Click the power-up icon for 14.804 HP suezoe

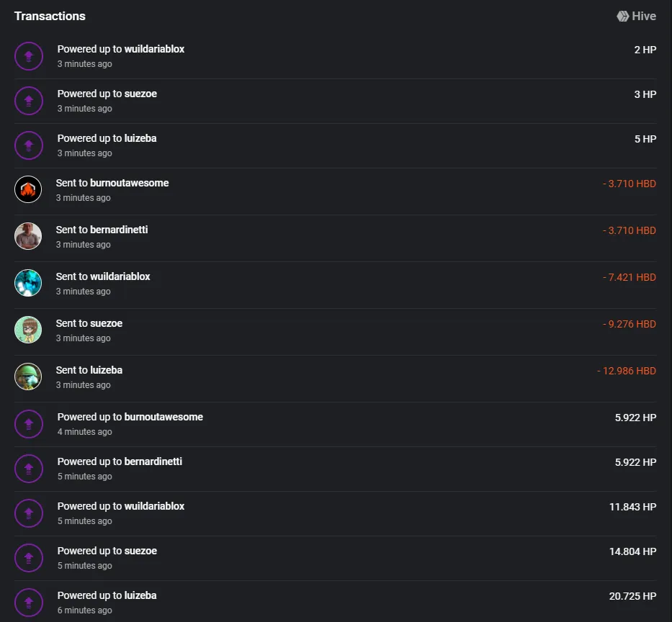[29, 558]
